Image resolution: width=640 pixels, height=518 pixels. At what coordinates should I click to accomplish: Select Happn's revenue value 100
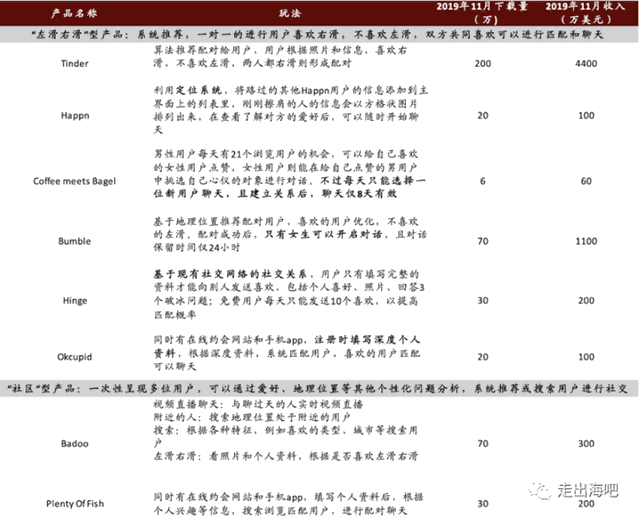click(586, 116)
